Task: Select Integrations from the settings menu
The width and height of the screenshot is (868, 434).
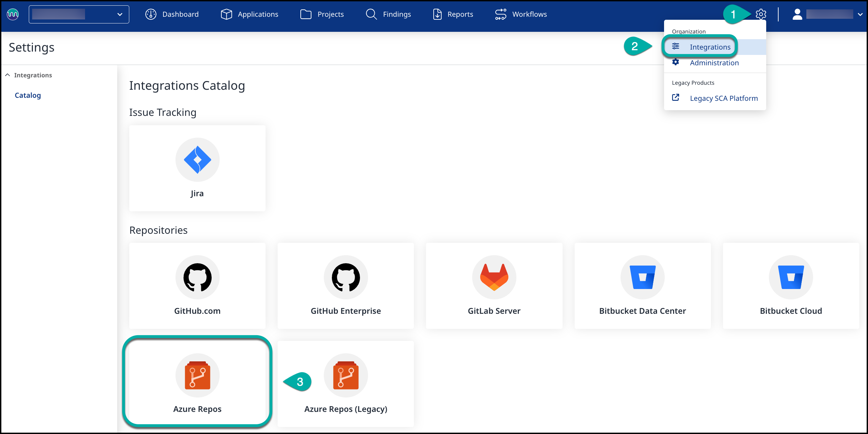Action: point(710,47)
